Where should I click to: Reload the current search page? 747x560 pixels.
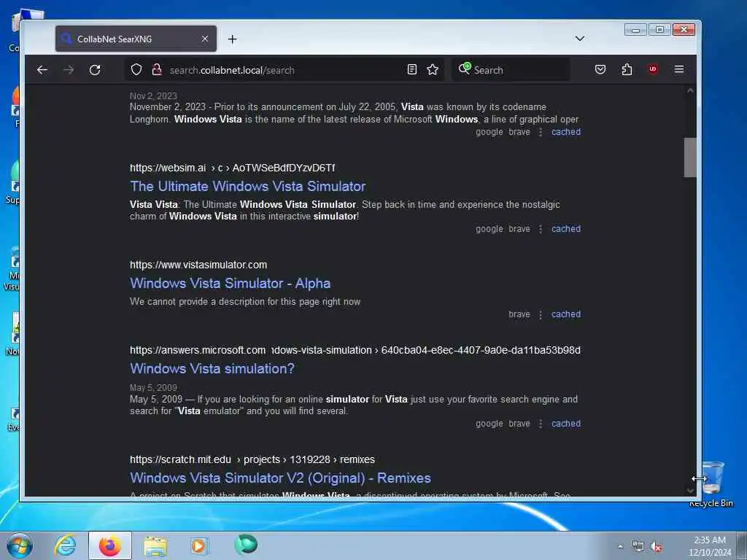[x=95, y=70]
